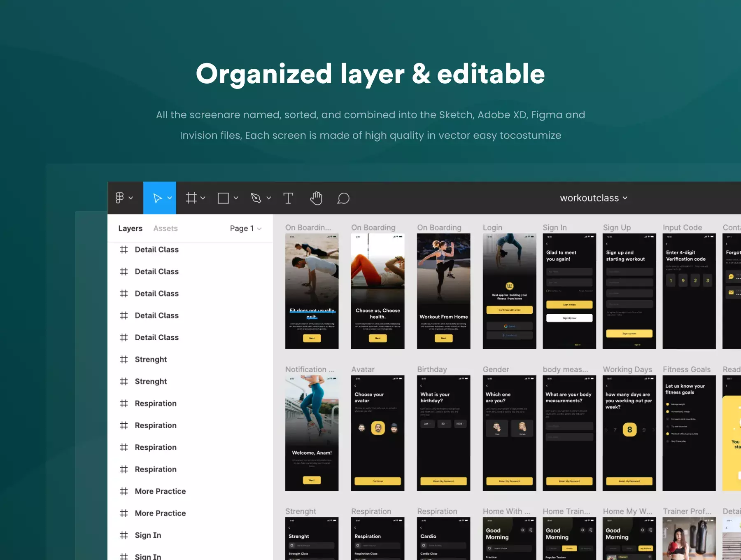Image resolution: width=741 pixels, height=560 pixels.
Task: Expand the shape tools dropdown arrow
Action: point(236,198)
